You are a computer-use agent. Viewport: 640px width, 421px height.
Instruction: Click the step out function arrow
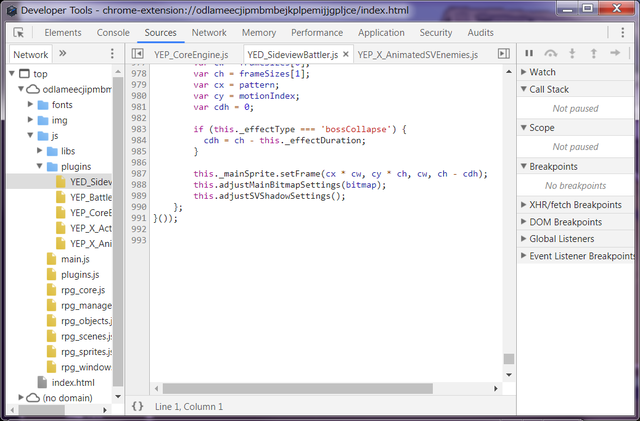593,53
